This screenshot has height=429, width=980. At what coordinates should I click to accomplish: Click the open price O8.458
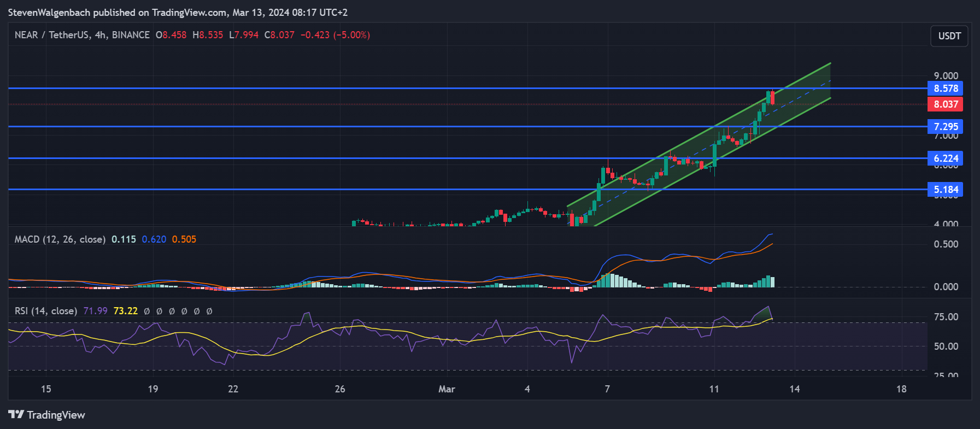171,35
